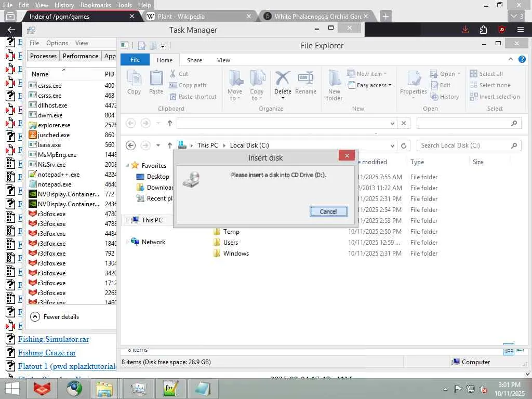
Task: Switch to the Share ribbon tab
Action: click(194, 60)
